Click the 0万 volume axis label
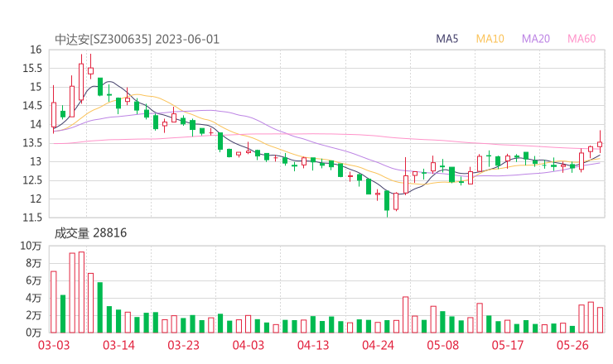613x364 pixels. tap(34, 333)
